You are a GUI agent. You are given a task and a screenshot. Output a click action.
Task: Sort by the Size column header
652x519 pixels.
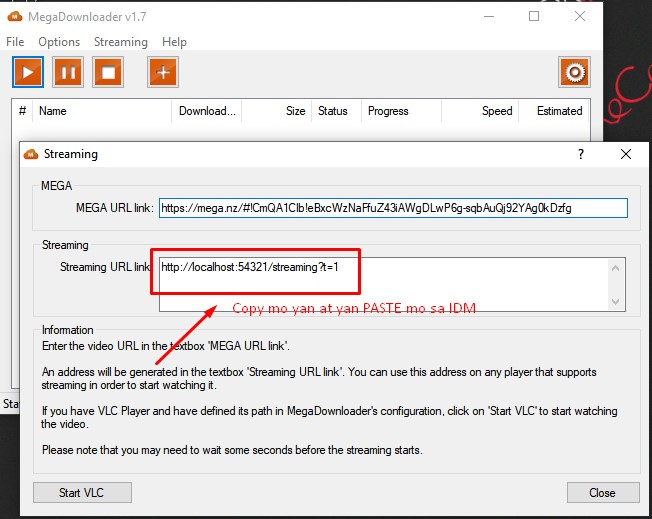(x=277, y=111)
